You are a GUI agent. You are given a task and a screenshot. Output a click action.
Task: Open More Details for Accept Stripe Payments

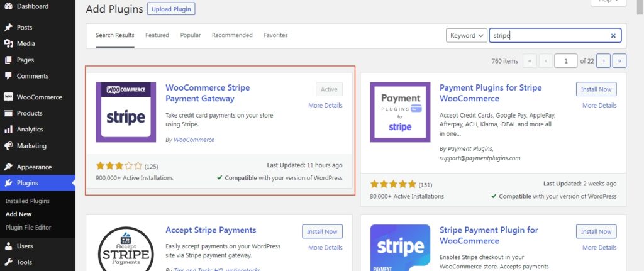[325, 248]
